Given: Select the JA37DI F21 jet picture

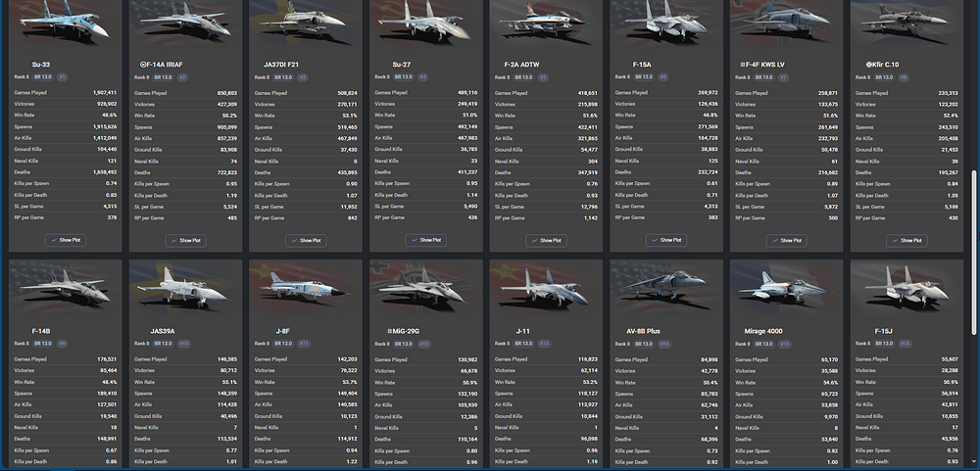Looking at the screenshot, I should tap(307, 24).
